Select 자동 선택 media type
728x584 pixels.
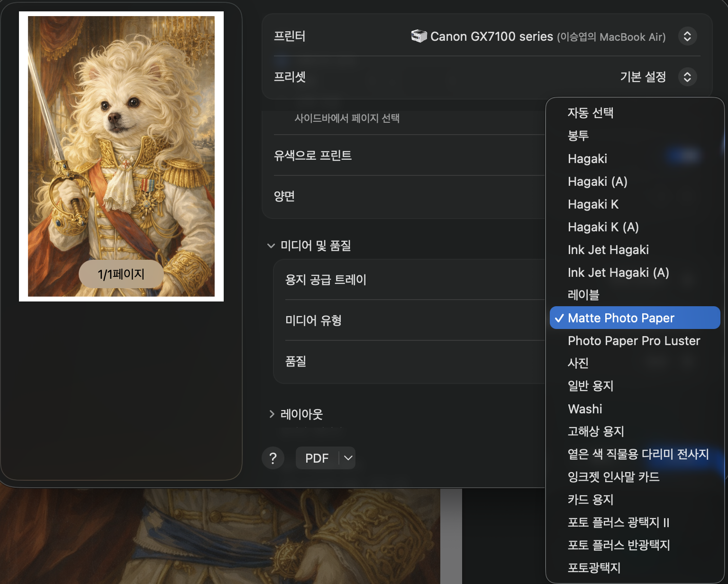635,113
